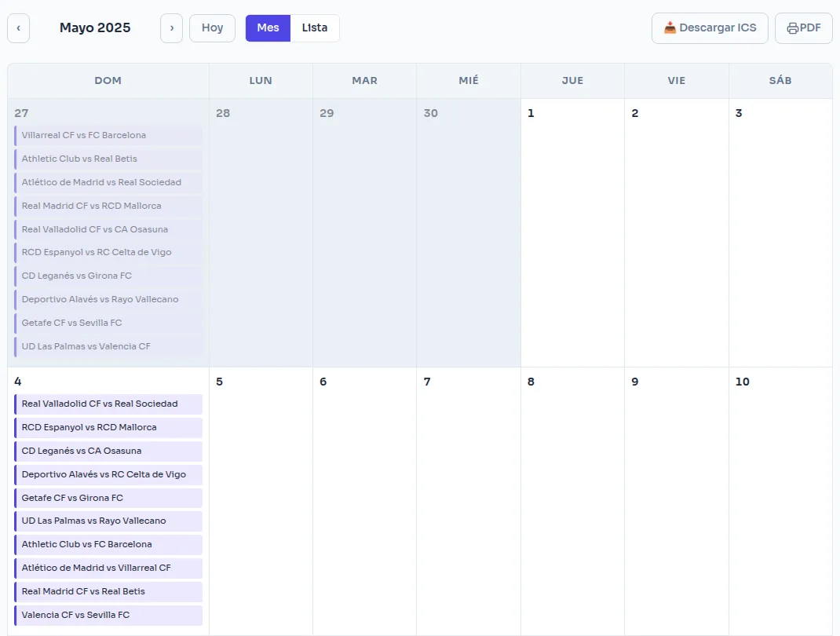Screen dimensions: 840x636
Task: Open UD Las Palmas vs Rayo Vallecano event
Action: (108, 521)
